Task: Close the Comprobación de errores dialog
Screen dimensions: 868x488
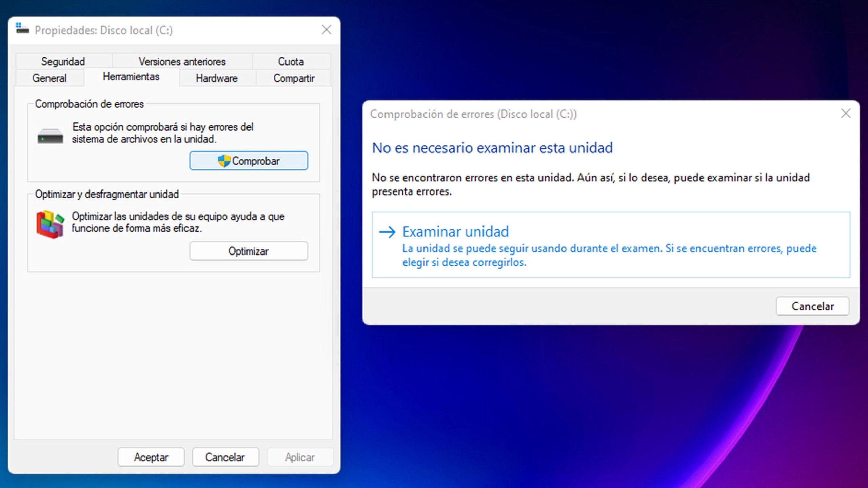Action: (x=846, y=114)
